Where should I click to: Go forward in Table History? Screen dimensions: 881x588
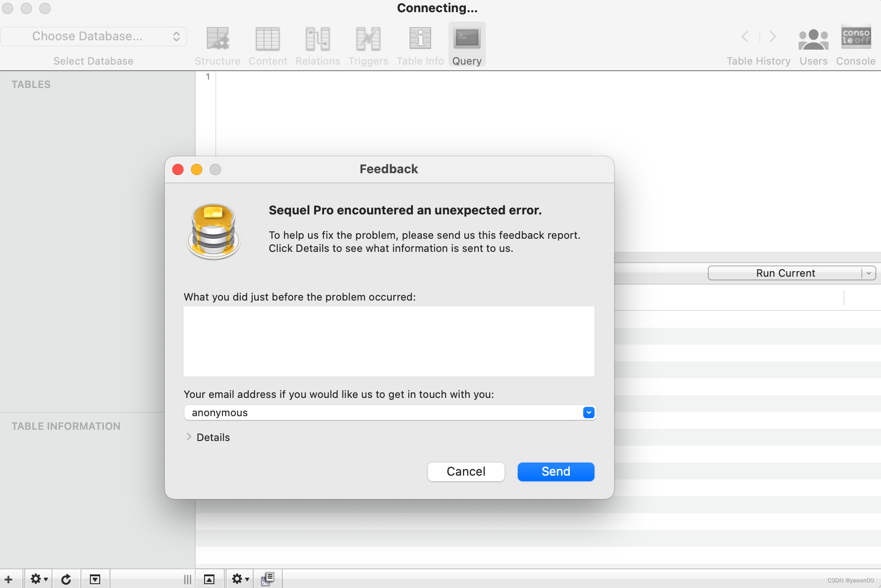click(773, 37)
